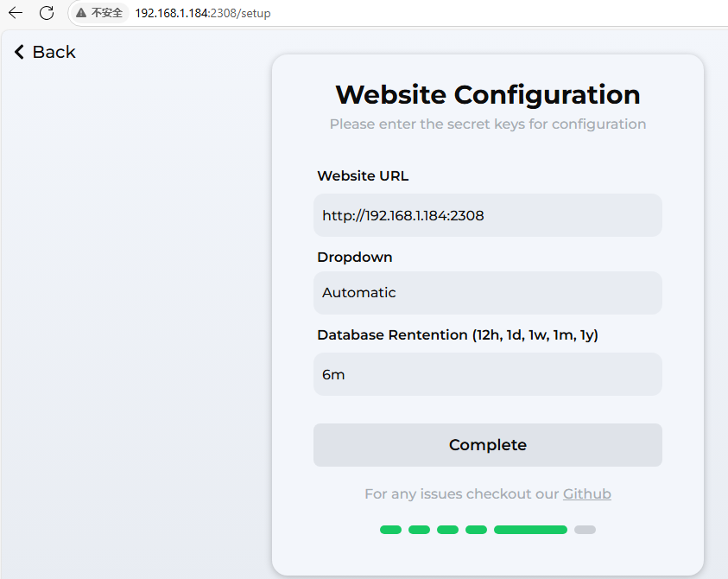Screen dimensions: 728x579
Task: Click the Dropdown field label
Action: tap(355, 257)
